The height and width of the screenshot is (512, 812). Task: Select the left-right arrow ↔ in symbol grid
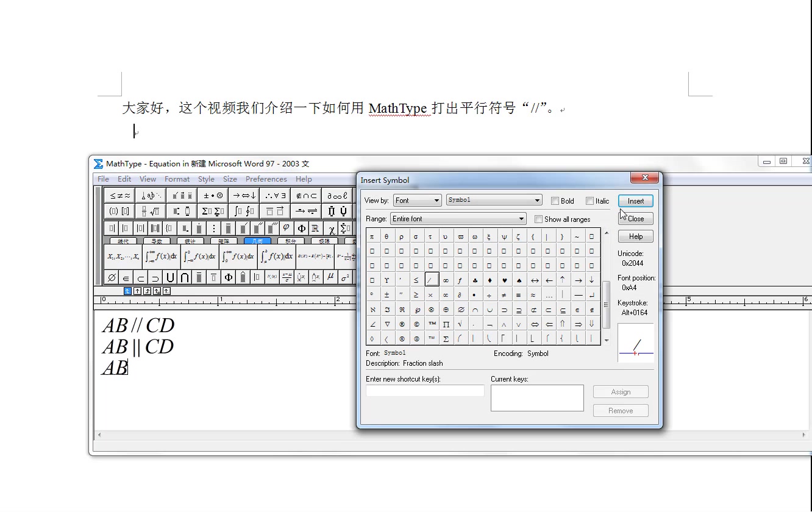(535, 280)
